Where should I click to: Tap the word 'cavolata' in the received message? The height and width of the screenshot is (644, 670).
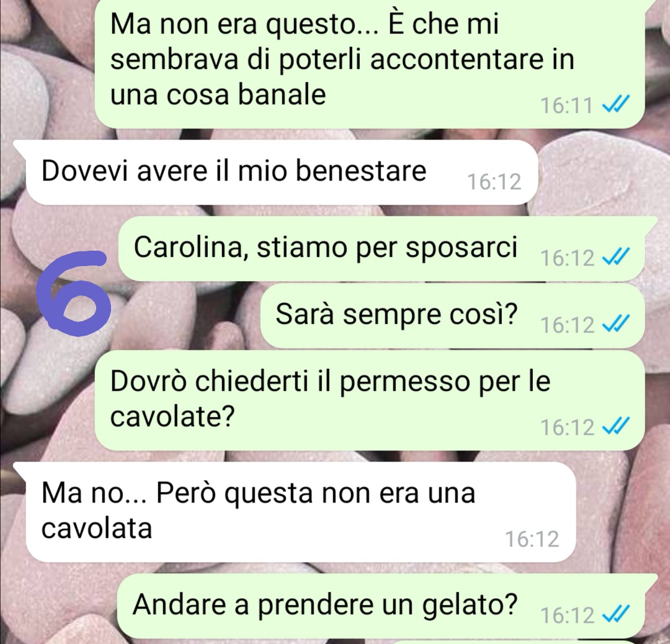(x=97, y=529)
